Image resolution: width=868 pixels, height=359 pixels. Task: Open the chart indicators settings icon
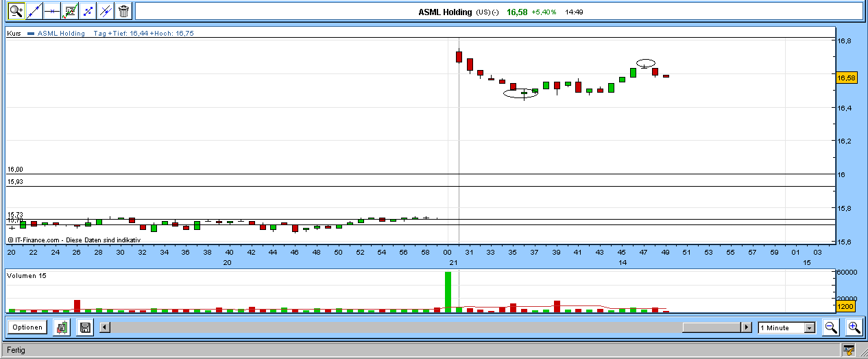[x=69, y=11]
